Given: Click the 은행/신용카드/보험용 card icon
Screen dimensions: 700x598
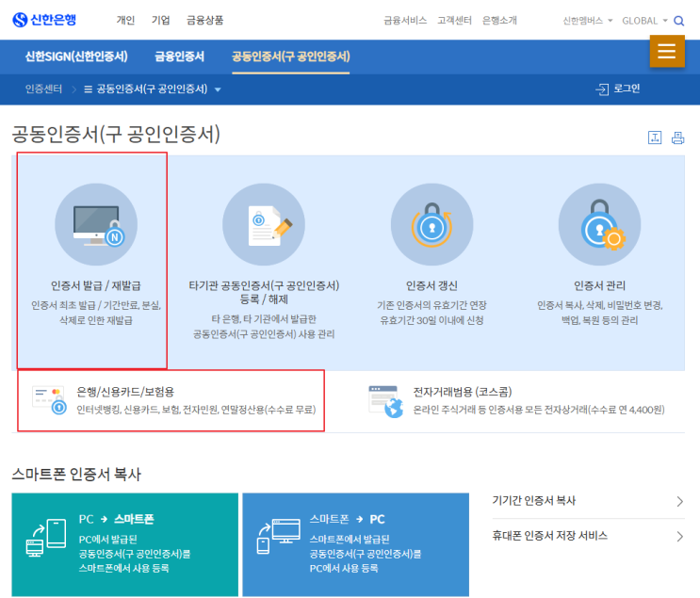Looking at the screenshot, I should click(x=50, y=400).
